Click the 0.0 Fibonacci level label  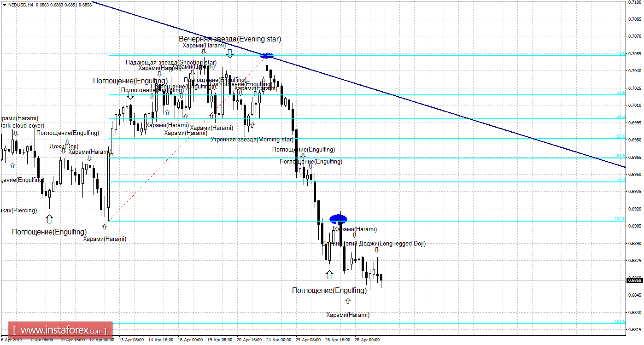click(622, 53)
